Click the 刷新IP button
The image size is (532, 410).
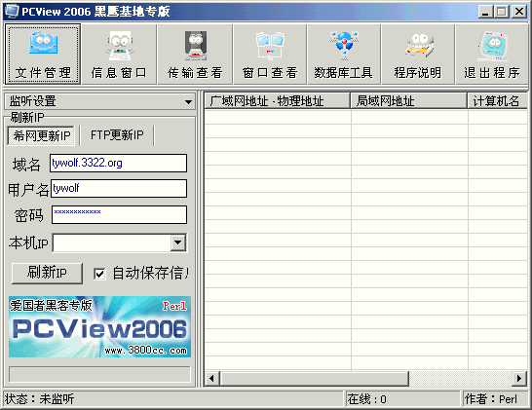click(47, 273)
